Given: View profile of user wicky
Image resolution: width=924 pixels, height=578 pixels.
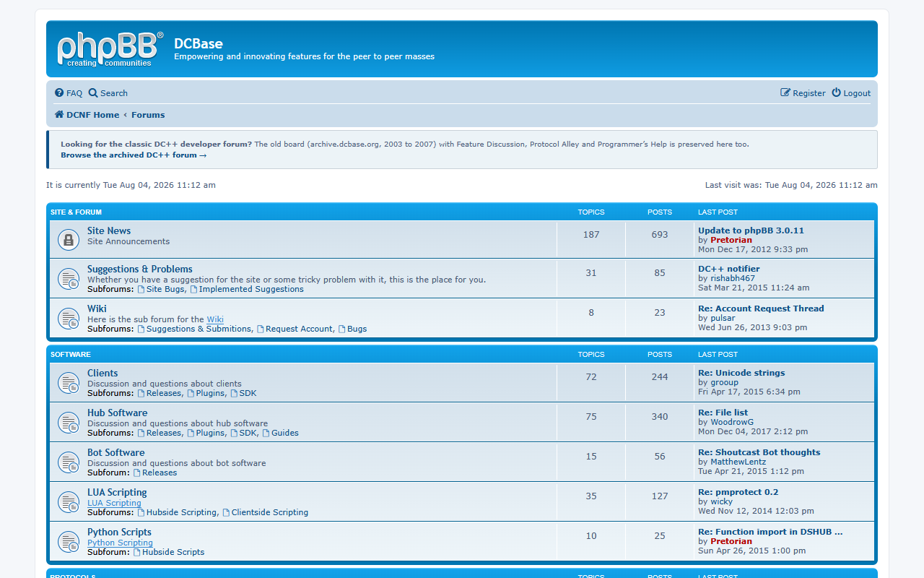Looking at the screenshot, I should 721,501.
